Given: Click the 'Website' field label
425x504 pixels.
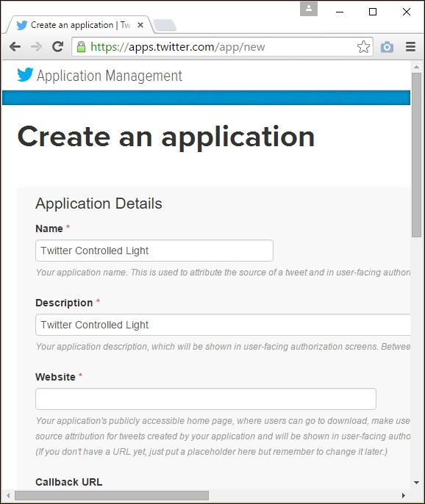Looking at the screenshot, I should (55, 377).
